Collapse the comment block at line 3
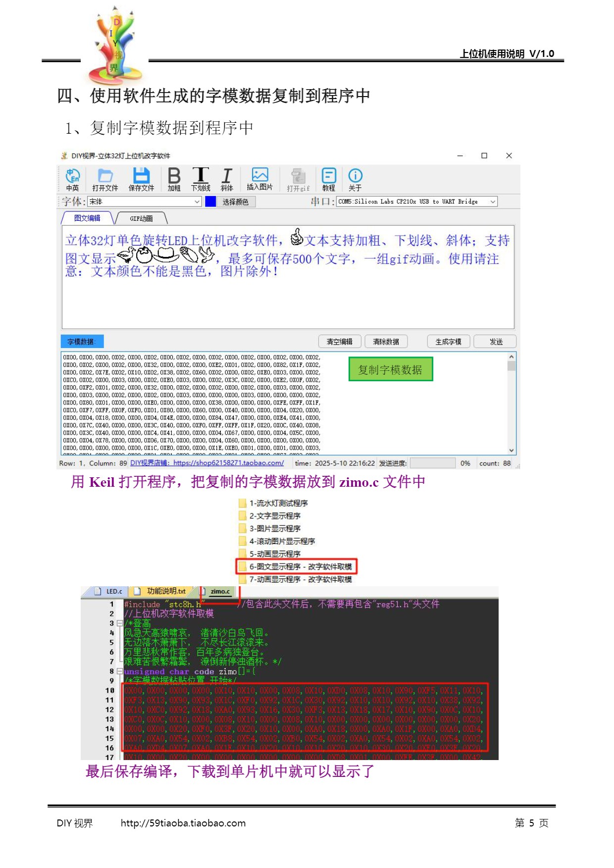This screenshot has width=614, height=868. 119,623
